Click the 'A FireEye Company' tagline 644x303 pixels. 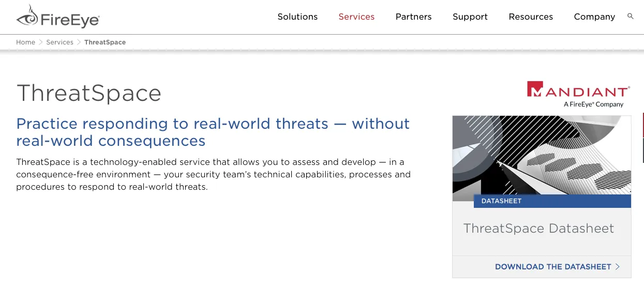[594, 104]
